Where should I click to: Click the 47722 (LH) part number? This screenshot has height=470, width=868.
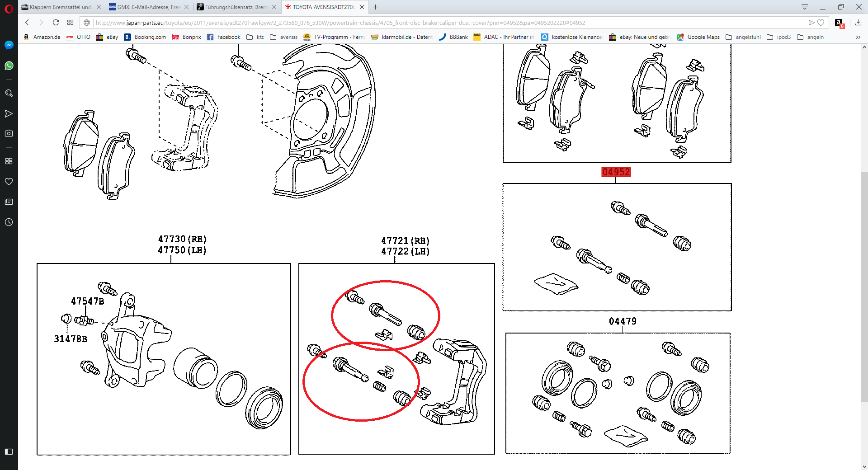click(x=405, y=251)
